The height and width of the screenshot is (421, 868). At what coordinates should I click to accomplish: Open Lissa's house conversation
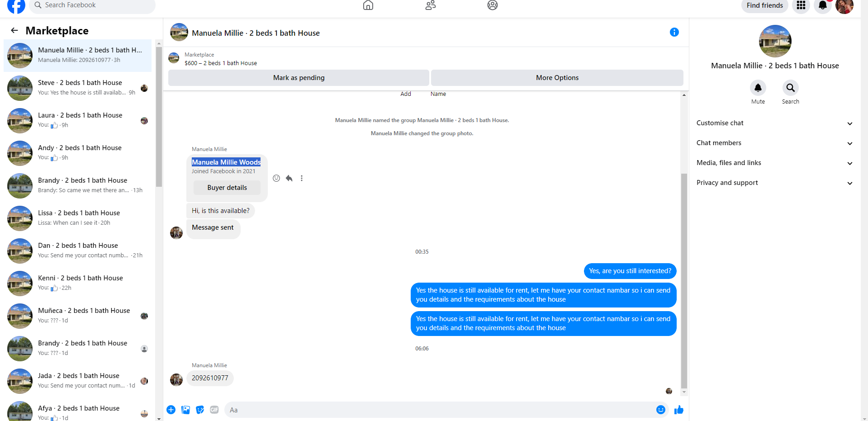point(78,218)
